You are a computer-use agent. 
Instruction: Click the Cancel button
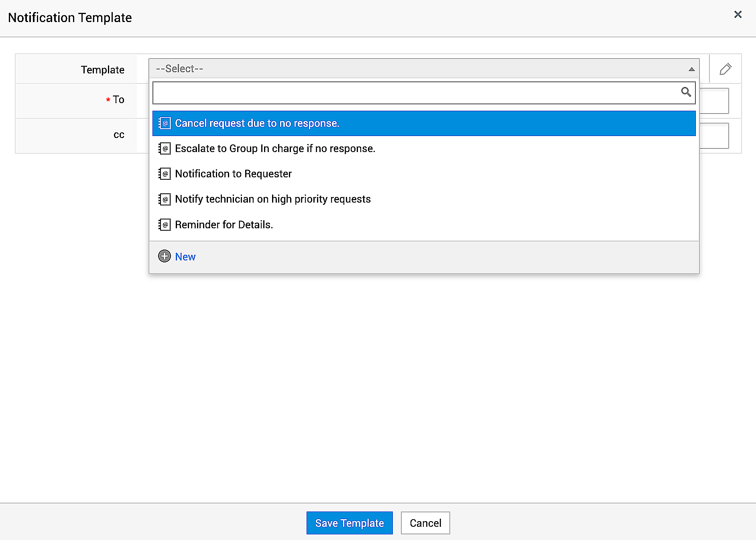[x=425, y=523]
